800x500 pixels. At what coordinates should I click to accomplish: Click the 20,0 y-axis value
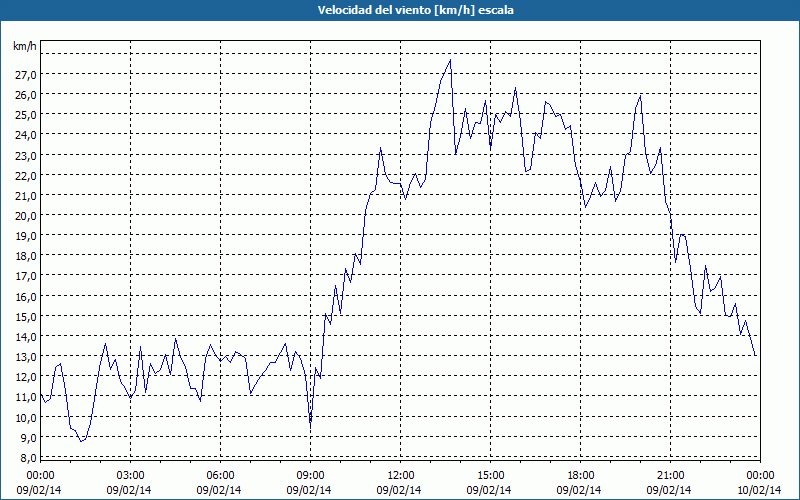tap(26, 216)
